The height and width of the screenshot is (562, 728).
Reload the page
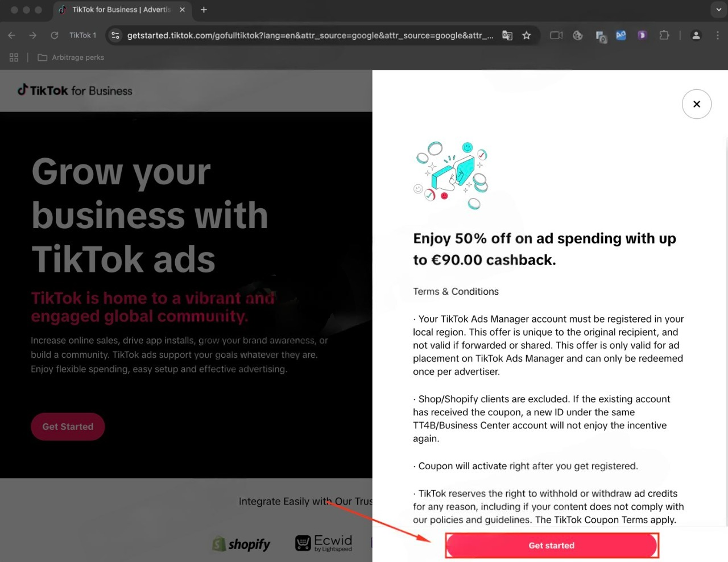tap(54, 35)
